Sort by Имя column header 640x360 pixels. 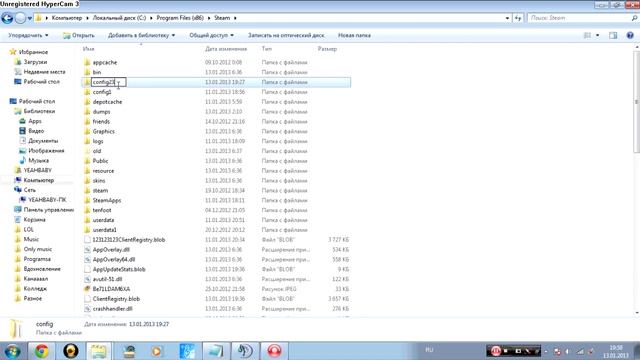click(89, 49)
